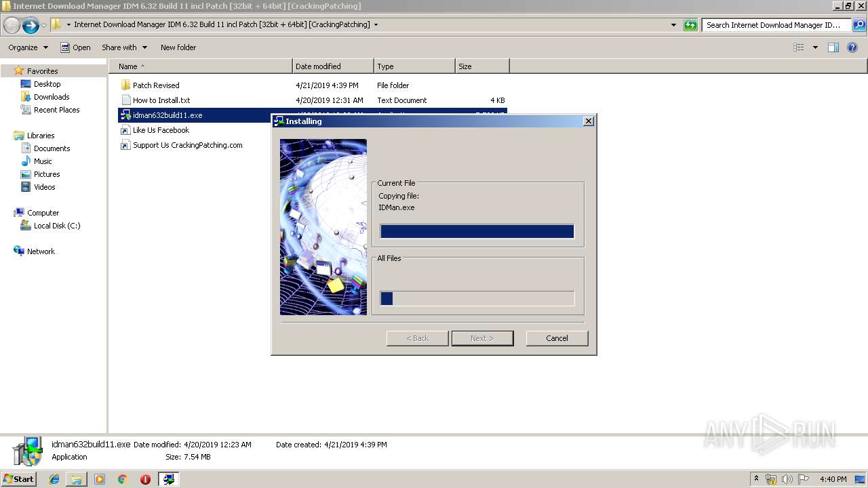Click the Open toolbar button

[75, 47]
